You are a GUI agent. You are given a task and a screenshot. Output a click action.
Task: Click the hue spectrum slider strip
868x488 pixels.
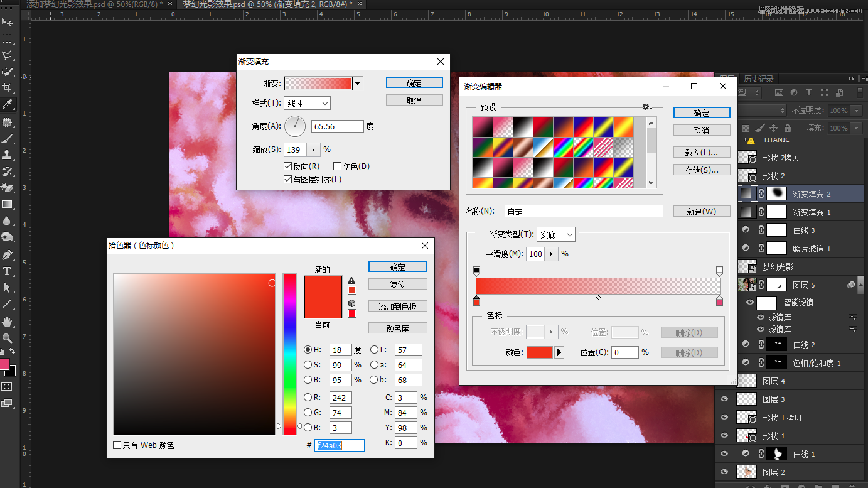pyautogui.click(x=289, y=354)
